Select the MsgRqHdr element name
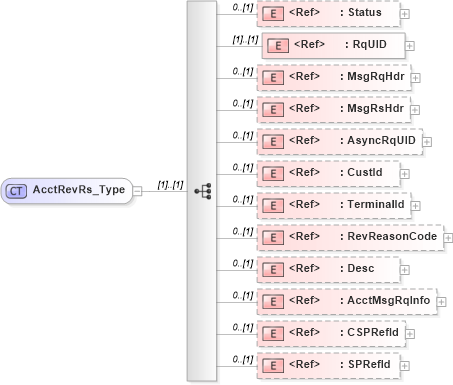Image resolution: width=453 pixels, height=385 pixels. tap(376, 76)
